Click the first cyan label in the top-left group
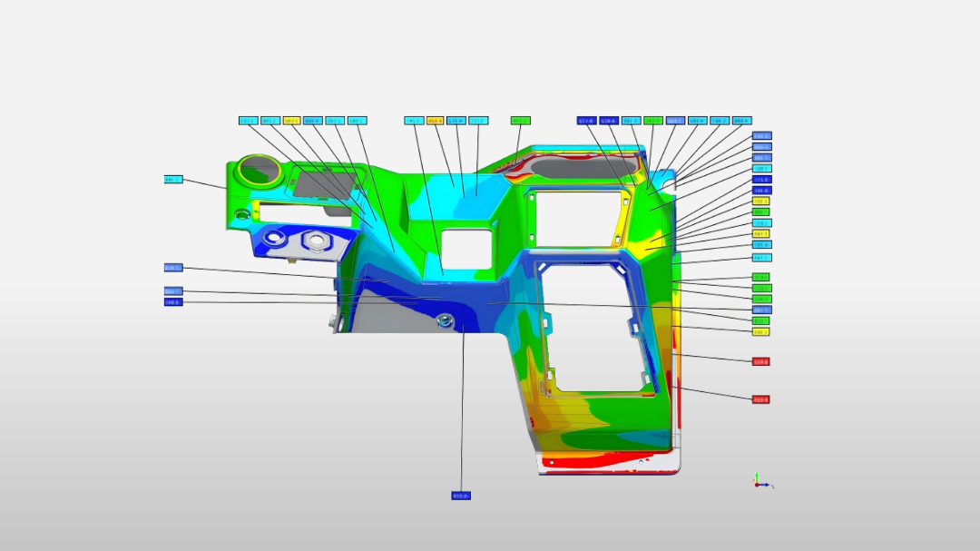This screenshot has width=980, height=551. click(248, 120)
